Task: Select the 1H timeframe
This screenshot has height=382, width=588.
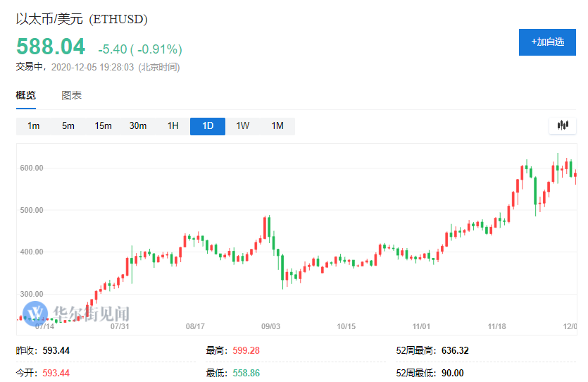Action: click(173, 126)
